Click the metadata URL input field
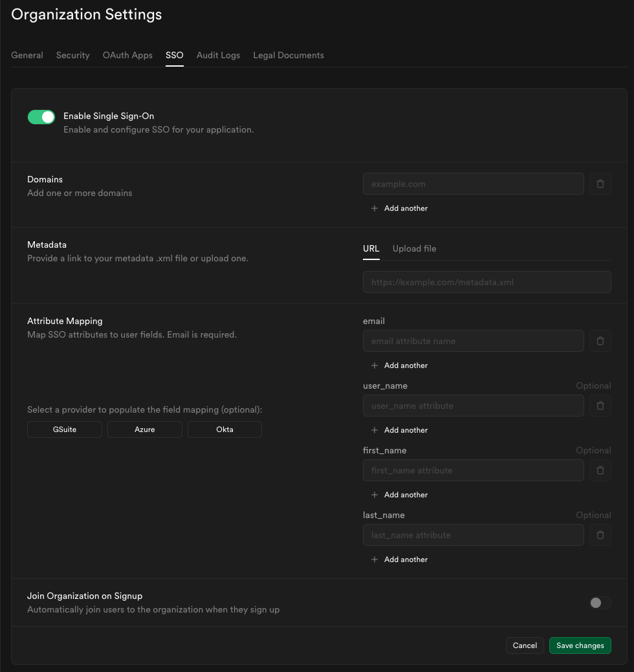Screen dimensions: 634x672 [x=486, y=283]
